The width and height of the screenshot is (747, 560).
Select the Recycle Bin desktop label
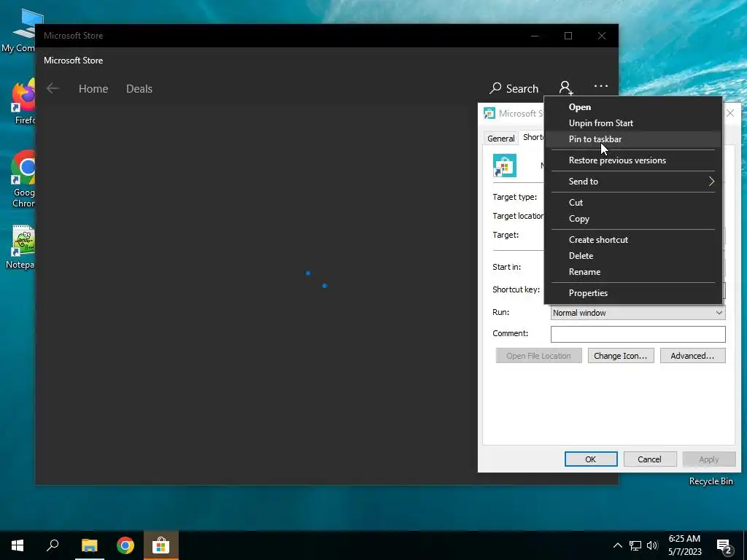711,481
